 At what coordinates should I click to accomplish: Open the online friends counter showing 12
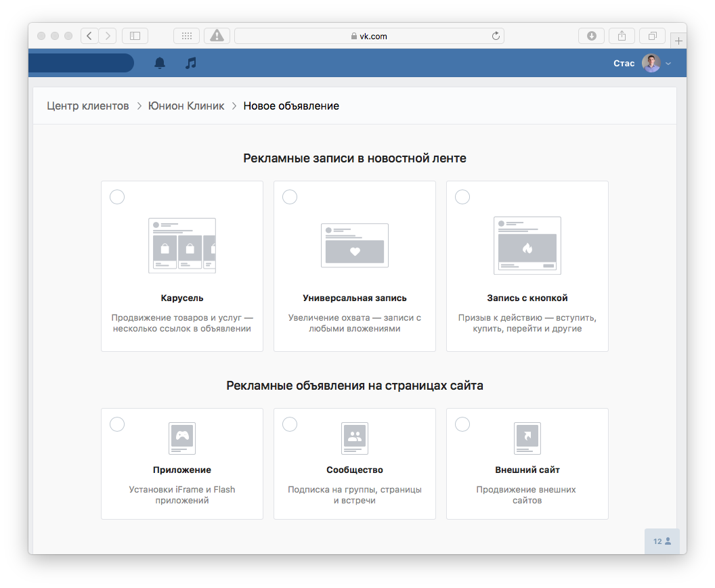pos(662,541)
